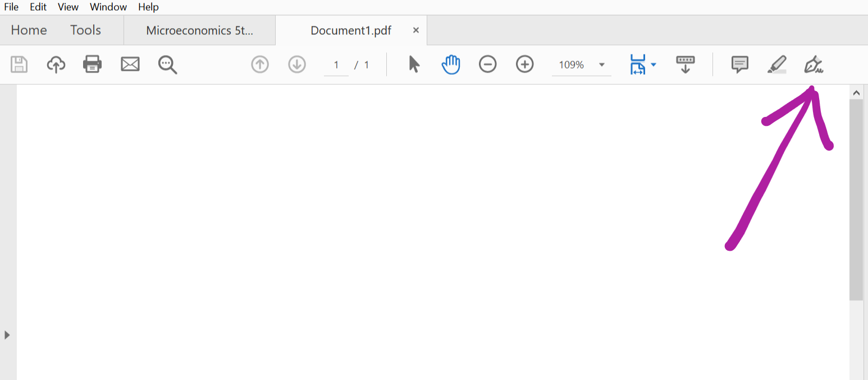868x380 pixels.
Task: Switch to the Tools tab
Action: [85, 30]
